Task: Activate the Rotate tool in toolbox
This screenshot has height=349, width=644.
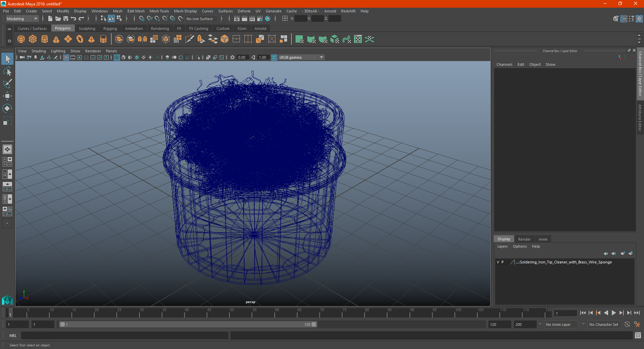Action: [7, 108]
